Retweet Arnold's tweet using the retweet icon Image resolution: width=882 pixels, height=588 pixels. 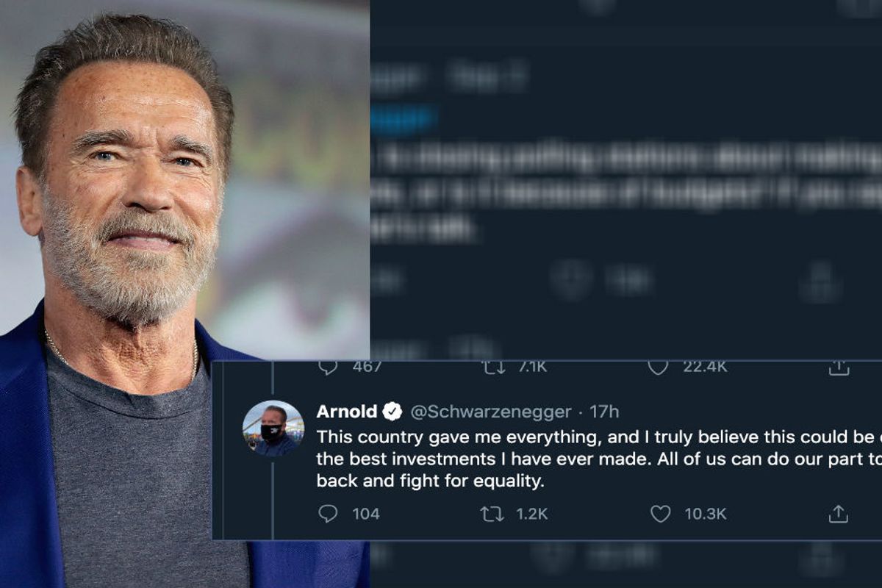coord(492,514)
